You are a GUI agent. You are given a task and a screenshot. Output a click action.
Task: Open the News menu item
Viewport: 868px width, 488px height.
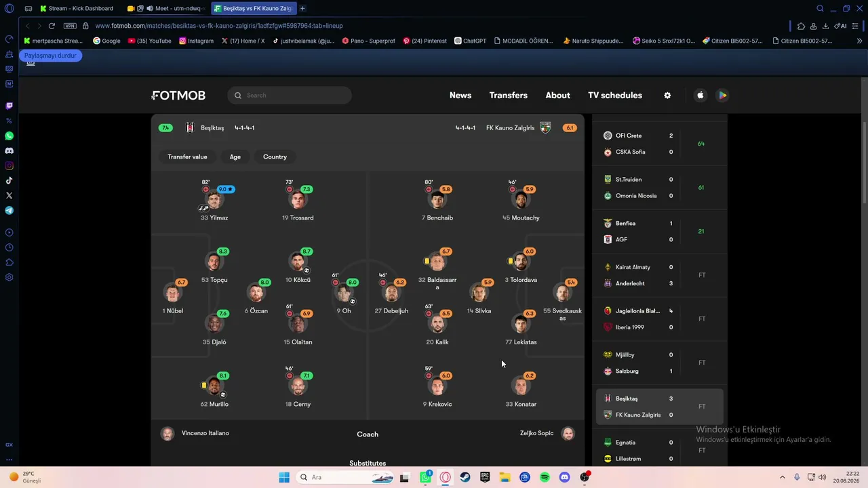pos(460,96)
